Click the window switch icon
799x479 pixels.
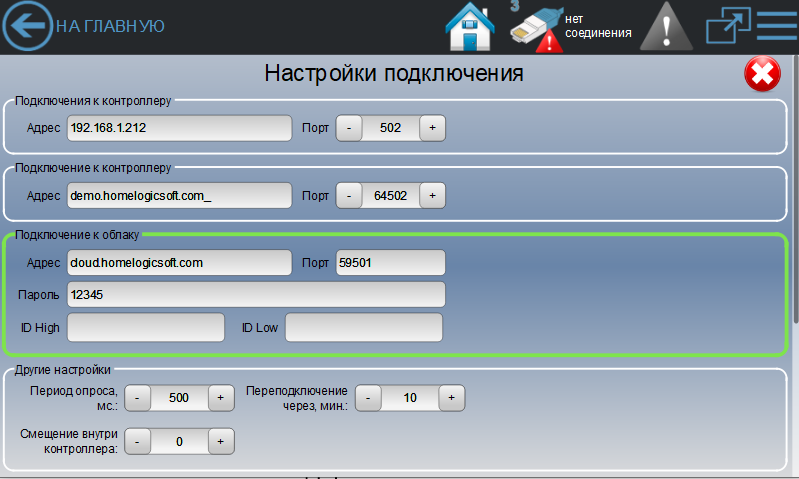coord(727,26)
